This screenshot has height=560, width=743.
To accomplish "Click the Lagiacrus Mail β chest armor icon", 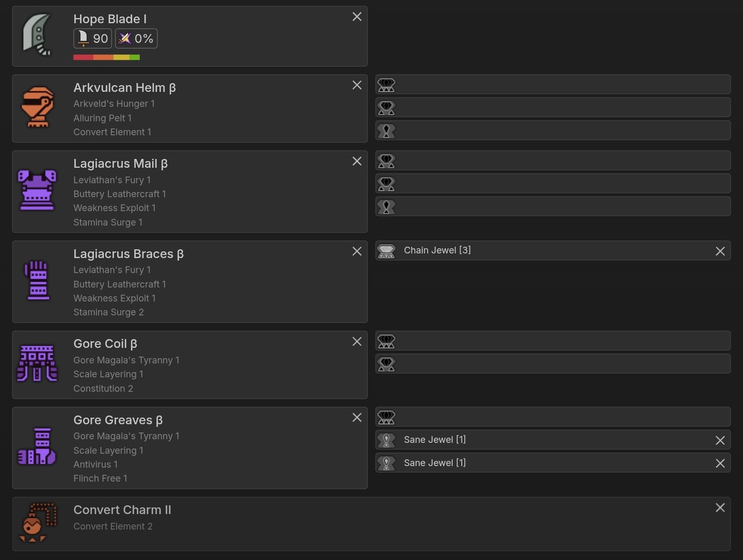I will pyautogui.click(x=37, y=190).
